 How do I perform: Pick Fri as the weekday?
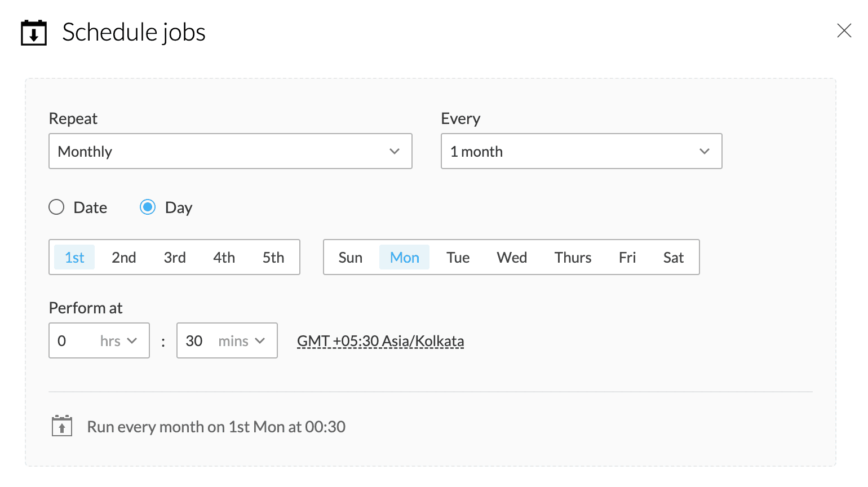pyautogui.click(x=627, y=258)
